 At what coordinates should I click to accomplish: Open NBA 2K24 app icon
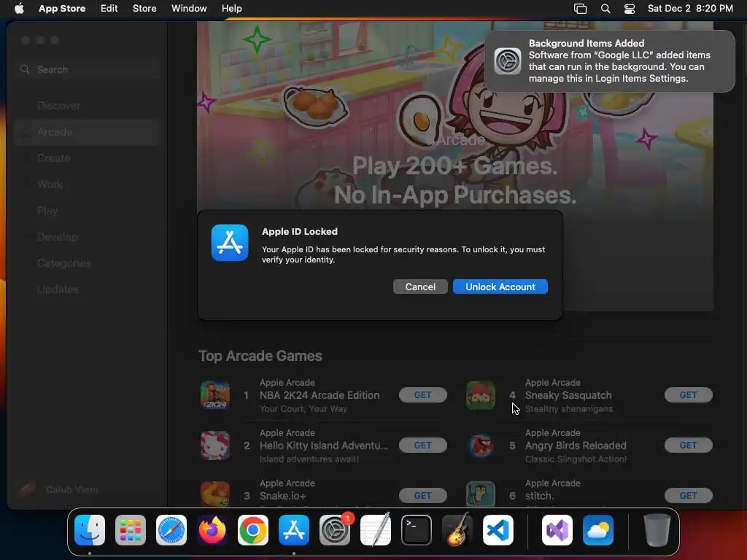coord(215,394)
